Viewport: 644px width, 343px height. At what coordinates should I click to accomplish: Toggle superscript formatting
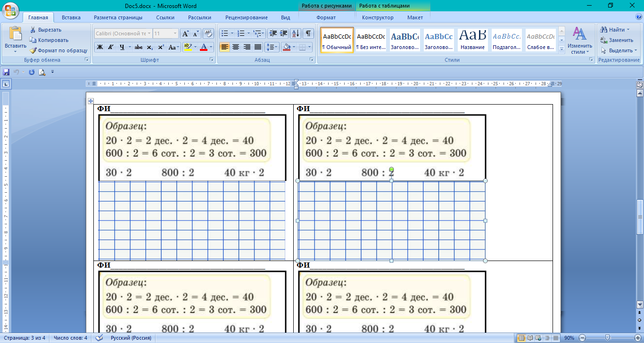[x=161, y=47]
